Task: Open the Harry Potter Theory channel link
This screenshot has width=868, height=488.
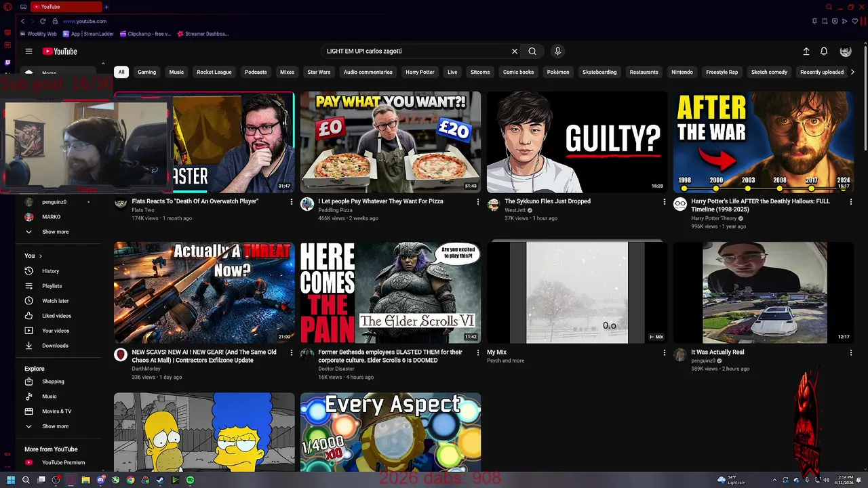Action: (713, 218)
